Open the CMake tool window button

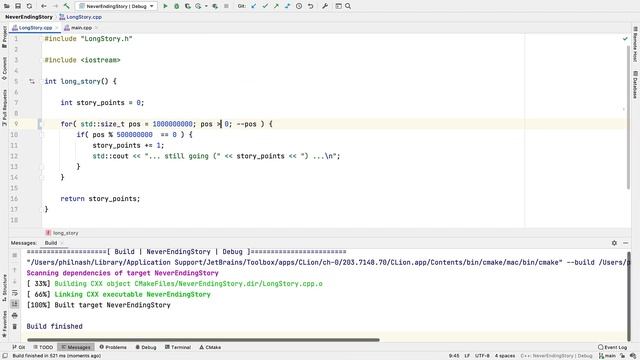coord(210,347)
